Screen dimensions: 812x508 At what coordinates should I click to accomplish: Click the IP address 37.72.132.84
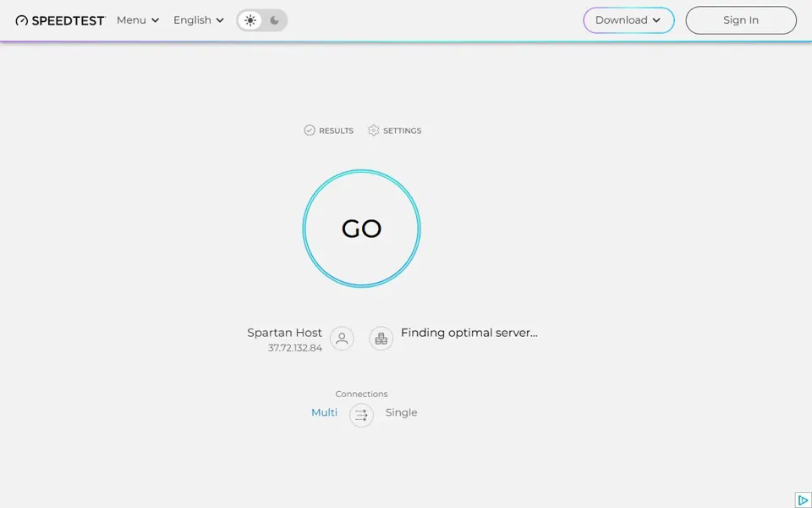pyautogui.click(x=294, y=348)
